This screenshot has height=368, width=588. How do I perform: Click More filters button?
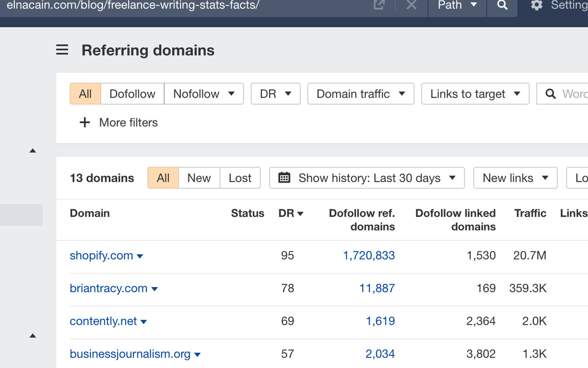(x=119, y=122)
